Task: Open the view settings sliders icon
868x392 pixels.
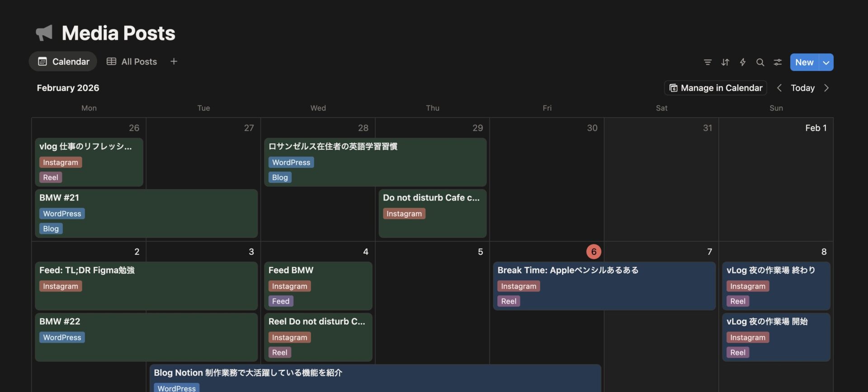Action: click(778, 62)
